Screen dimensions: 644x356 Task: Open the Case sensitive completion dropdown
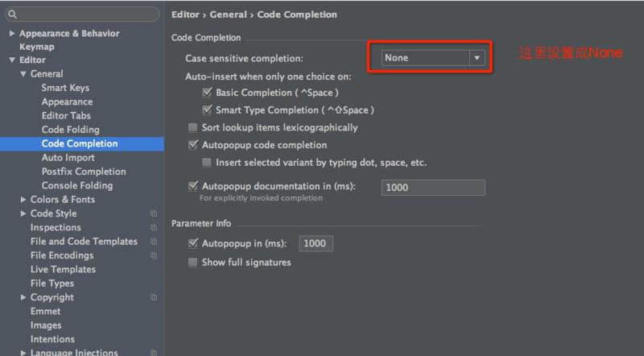click(433, 58)
